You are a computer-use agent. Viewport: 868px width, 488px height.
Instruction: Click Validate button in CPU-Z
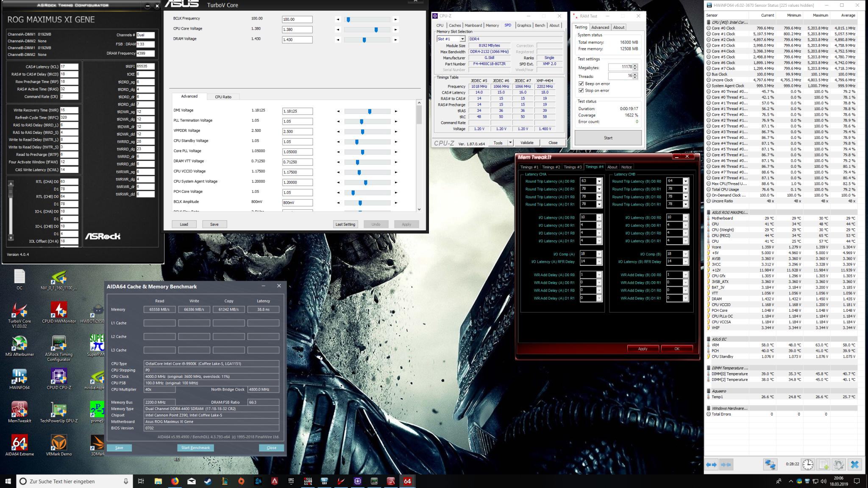[527, 143]
